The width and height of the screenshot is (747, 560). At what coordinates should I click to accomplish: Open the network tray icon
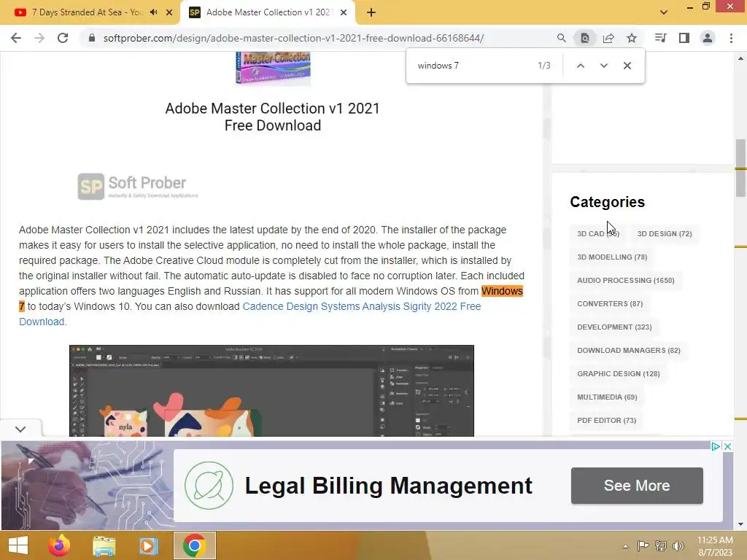tap(660, 546)
